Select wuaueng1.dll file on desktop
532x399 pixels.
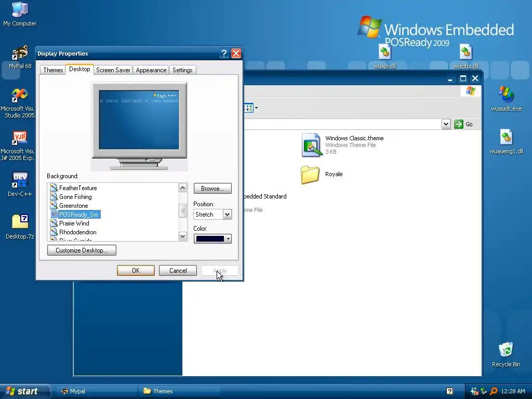pos(506,141)
